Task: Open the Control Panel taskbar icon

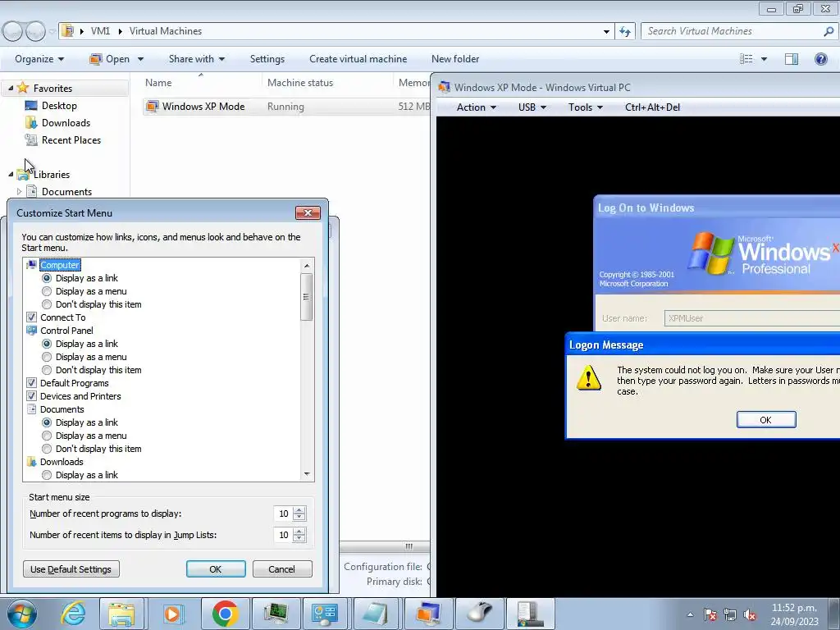Action: click(x=325, y=614)
